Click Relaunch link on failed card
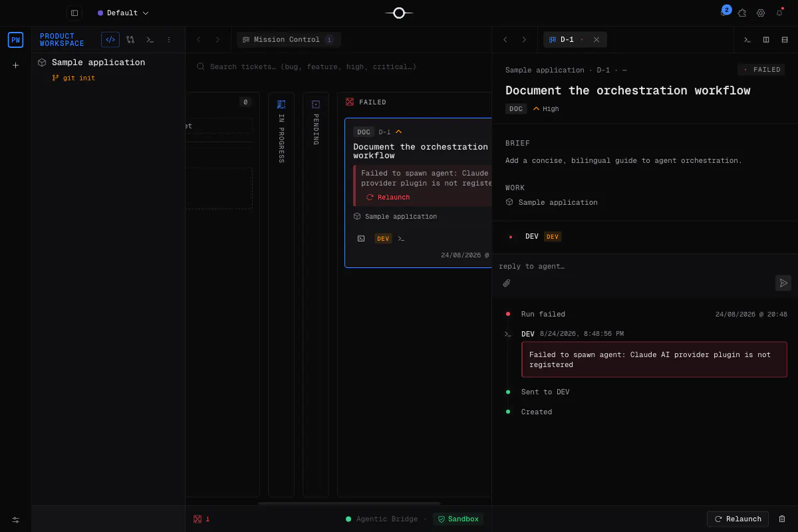The image size is (798, 532). pos(388,198)
